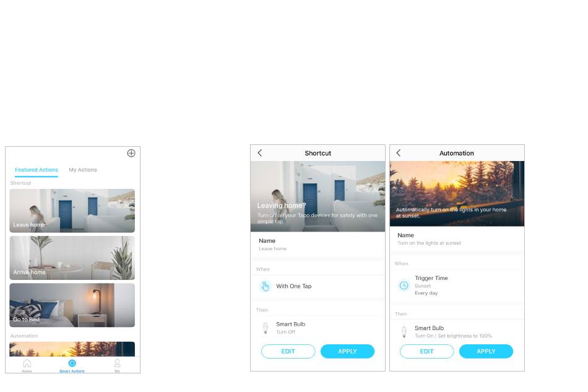This screenshot has height=392, width=588.
Task: Click APPLY on Shortcut screen
Action: tap(347, 352)
